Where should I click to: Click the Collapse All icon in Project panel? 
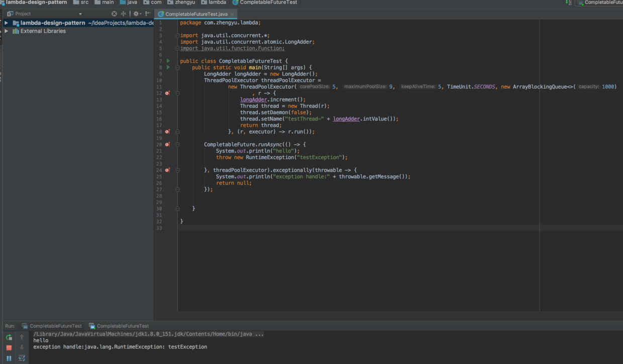pos(124,14)
